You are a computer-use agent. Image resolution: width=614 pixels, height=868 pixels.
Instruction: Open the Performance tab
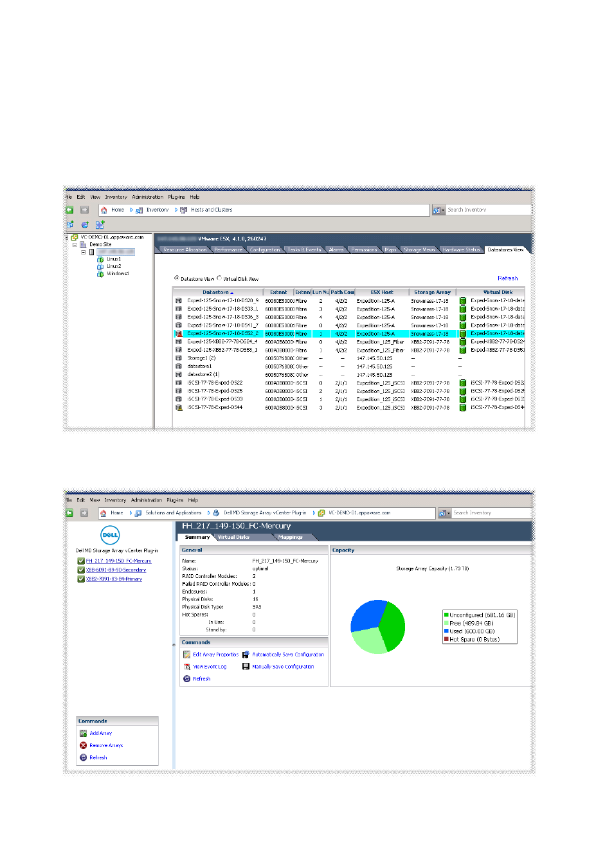(x=228, y=249)
